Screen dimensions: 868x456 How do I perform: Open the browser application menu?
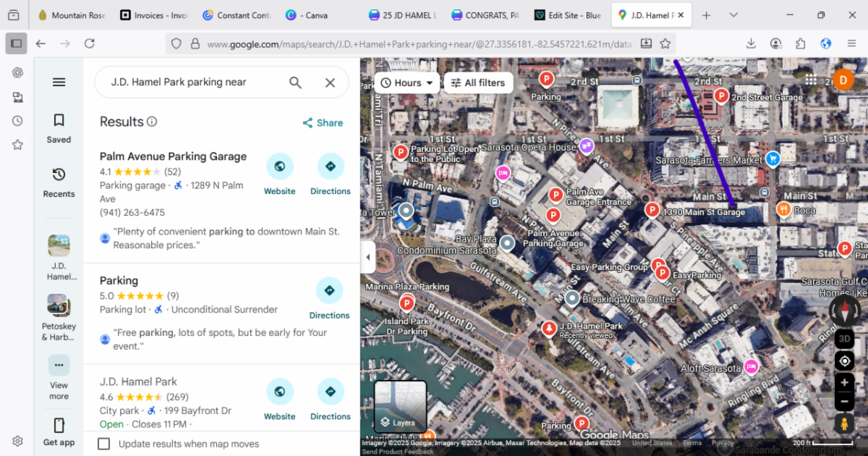pyautogui.click(x=851, y=43)
